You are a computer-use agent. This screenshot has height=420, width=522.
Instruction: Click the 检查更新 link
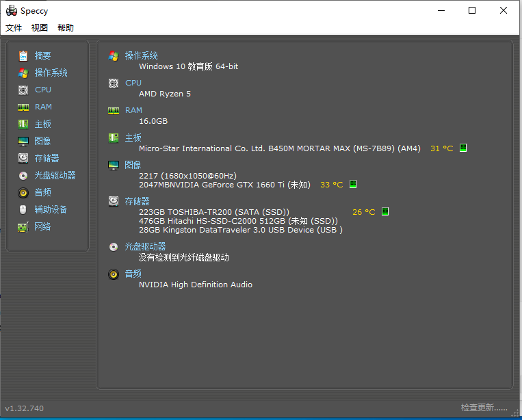tap(484, 408)
